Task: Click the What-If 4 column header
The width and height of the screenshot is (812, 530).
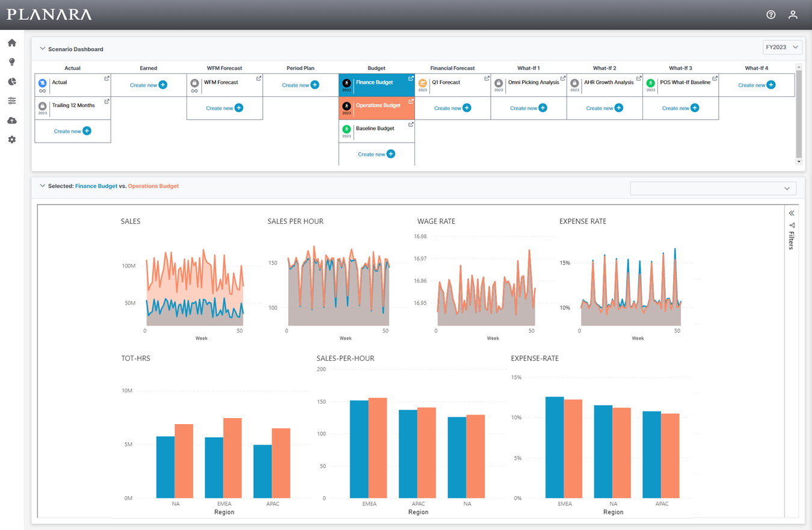Action: click(x=757, y=68)
